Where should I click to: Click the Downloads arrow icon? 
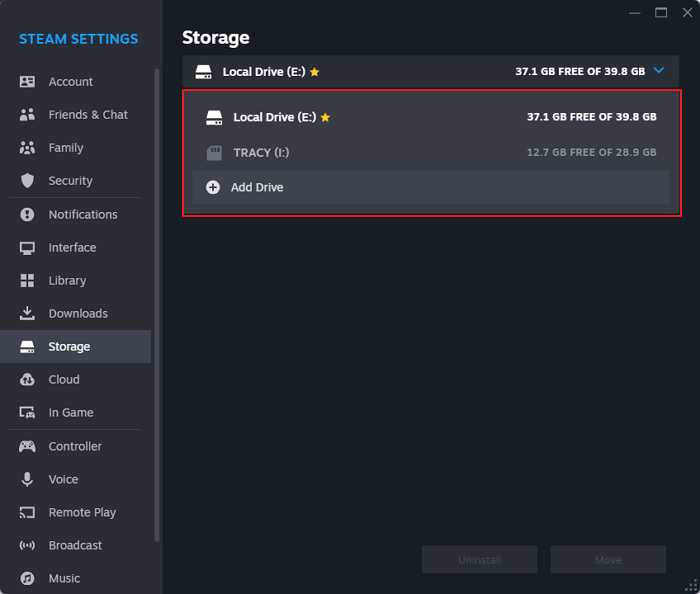27,313
